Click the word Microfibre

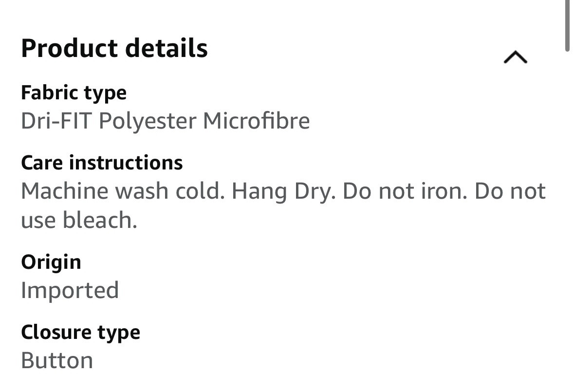click(256, 121)
